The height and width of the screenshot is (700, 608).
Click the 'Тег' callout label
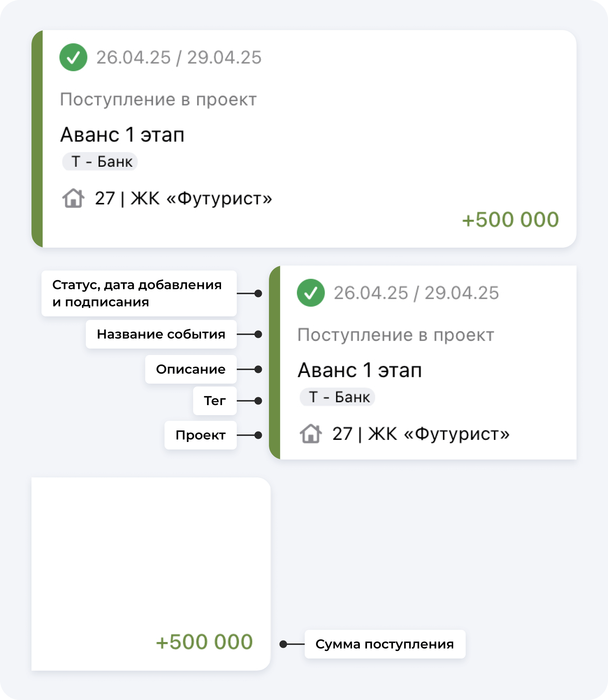pyautogui.click(x=215, y=401)
